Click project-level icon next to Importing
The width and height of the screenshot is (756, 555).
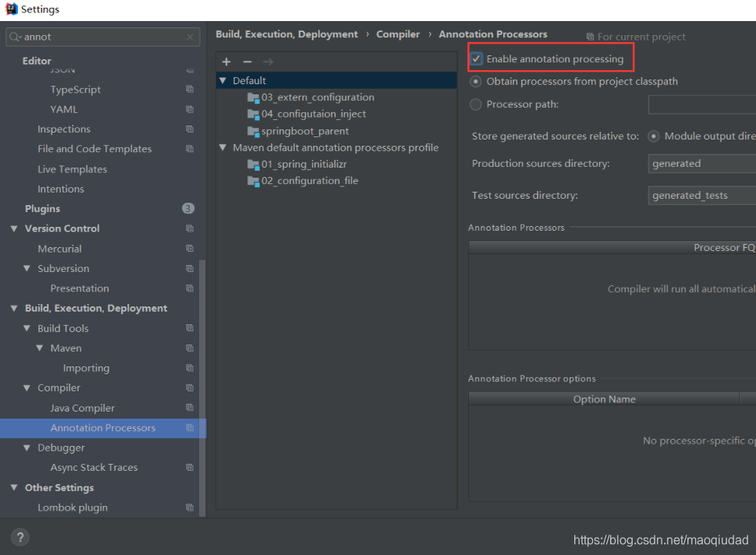coord(190,368)
